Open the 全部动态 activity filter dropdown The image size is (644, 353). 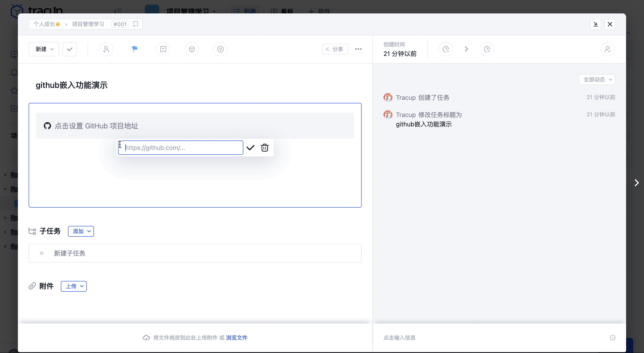click(597, 79)
